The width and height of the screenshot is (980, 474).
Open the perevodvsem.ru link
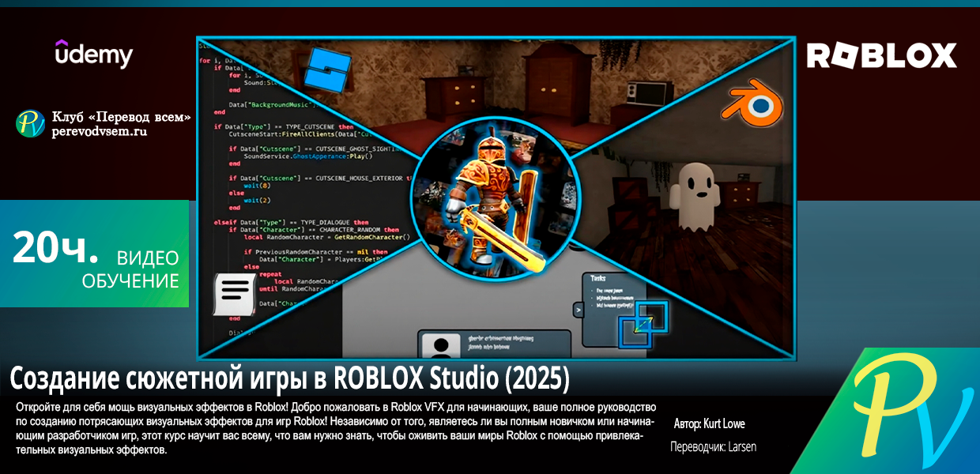(x=100, y=131)
